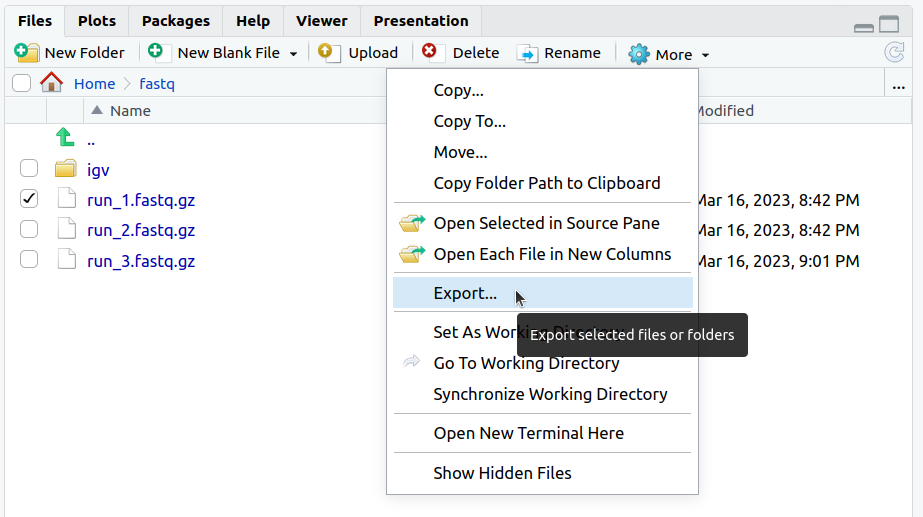Open the path ellipsis button
Viewport: 923px width, 517px height.
coord(898,87)
